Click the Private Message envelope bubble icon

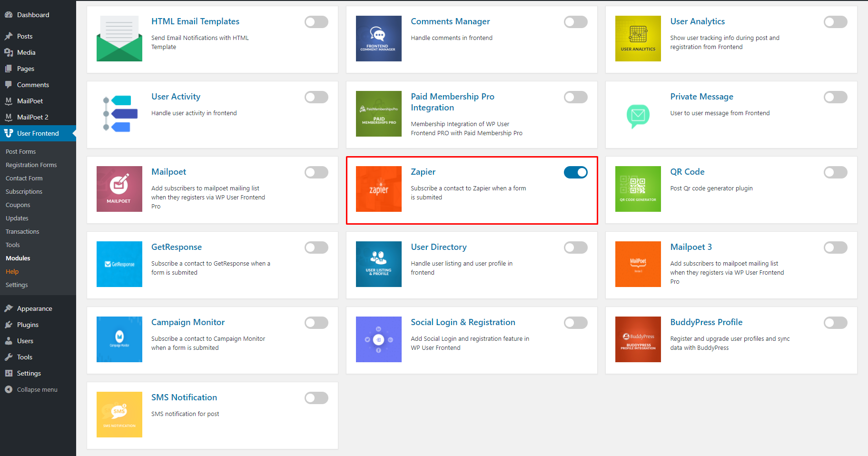coord(638,116)
